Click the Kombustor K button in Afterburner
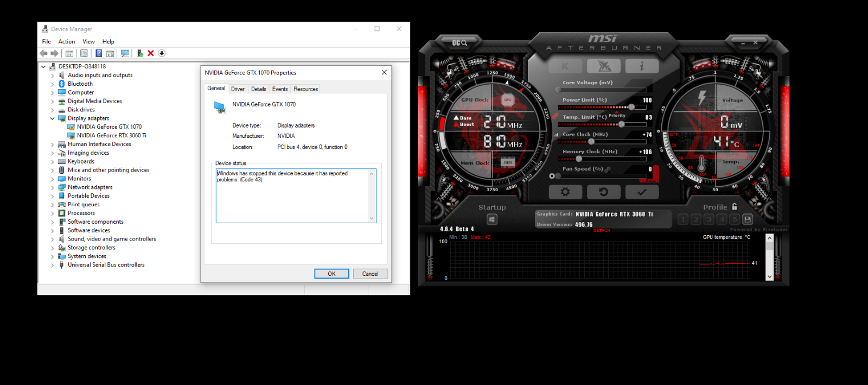 (x=565, y=66)
